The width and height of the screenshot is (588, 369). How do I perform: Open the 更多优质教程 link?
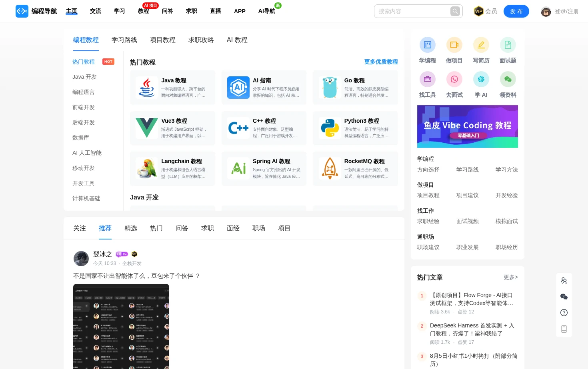(x=381, y=62)
